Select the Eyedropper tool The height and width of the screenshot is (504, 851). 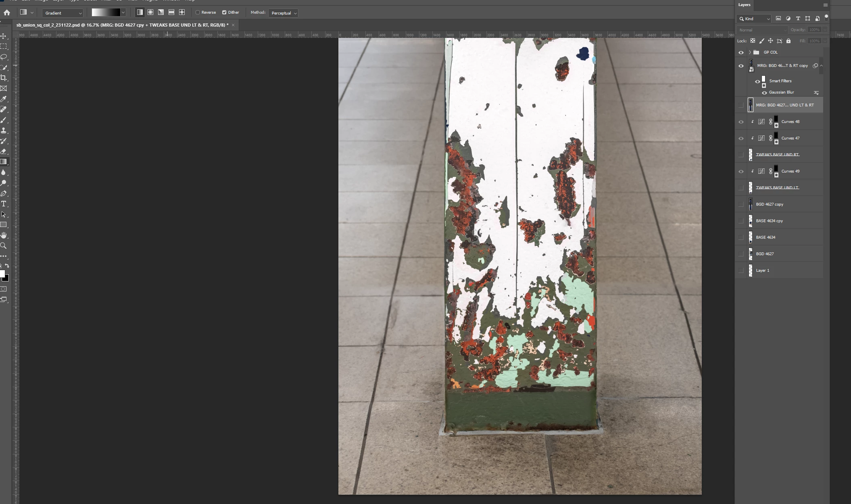4,99
